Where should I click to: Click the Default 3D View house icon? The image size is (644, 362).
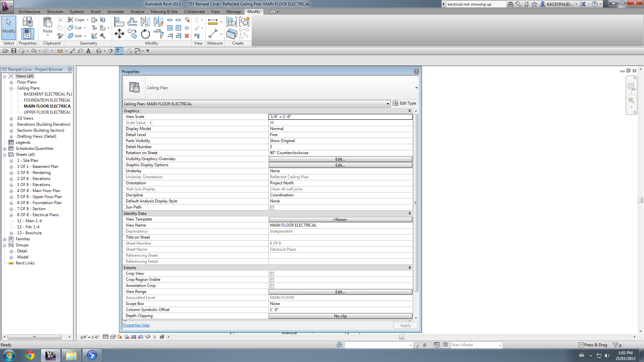(x=99, y=51)
